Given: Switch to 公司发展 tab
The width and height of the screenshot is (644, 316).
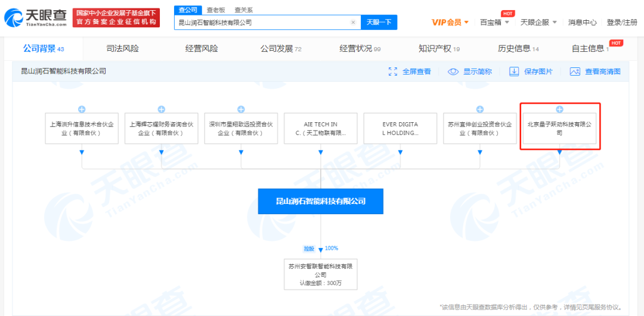Looking at the screenshot, I should coord(281,49).
